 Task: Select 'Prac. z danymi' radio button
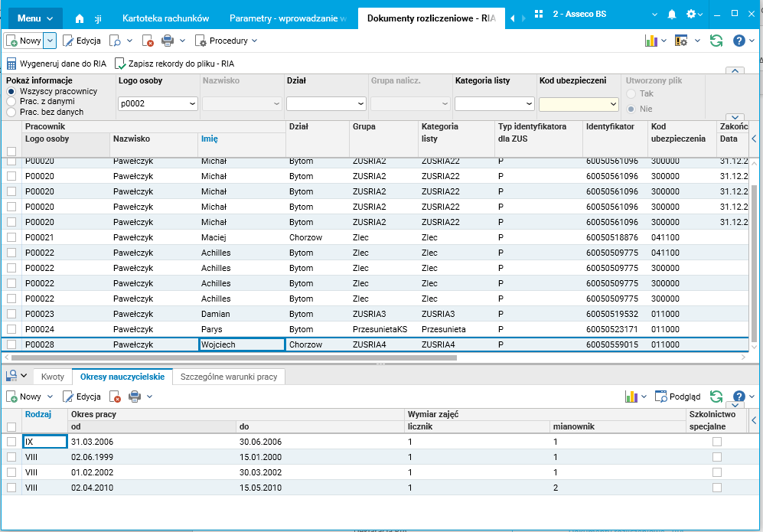[x=11, y=101]
